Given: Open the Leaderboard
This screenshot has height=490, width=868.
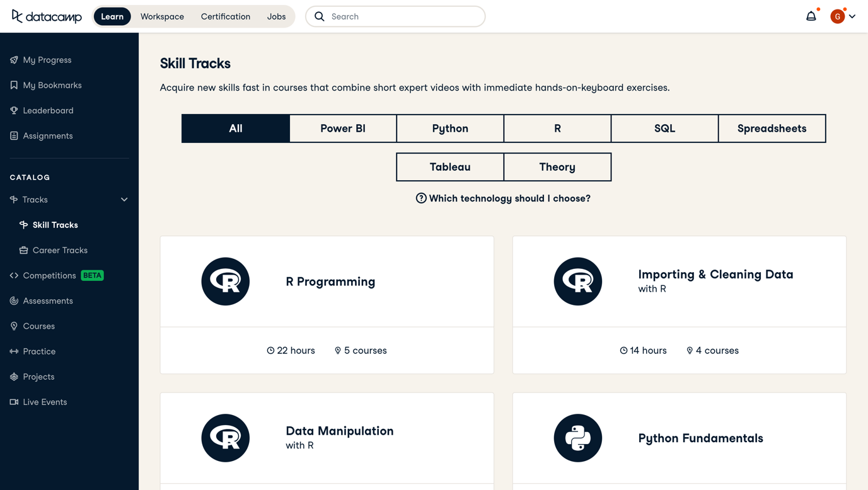Looking at the screenshot, I should tap(48, 110).
